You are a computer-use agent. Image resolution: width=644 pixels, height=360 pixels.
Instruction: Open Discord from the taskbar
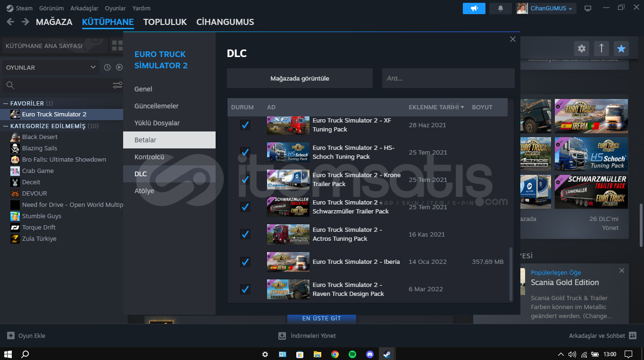(x=370, y=354)
